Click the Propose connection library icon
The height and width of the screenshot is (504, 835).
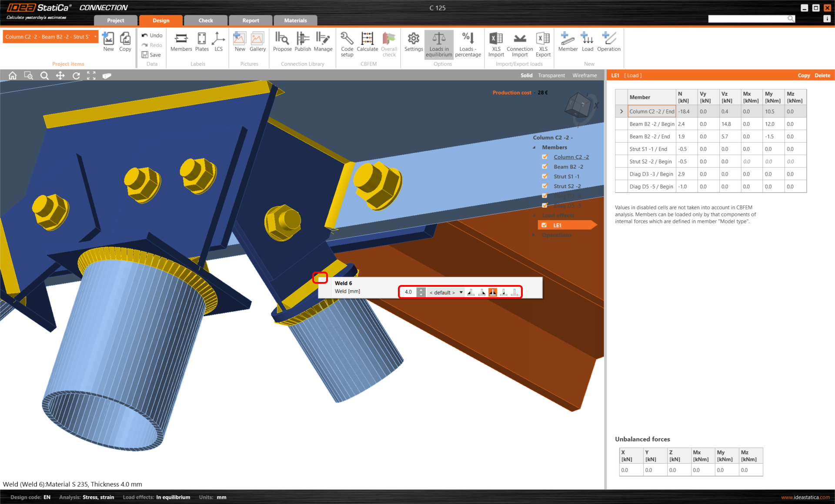point(282,43)
